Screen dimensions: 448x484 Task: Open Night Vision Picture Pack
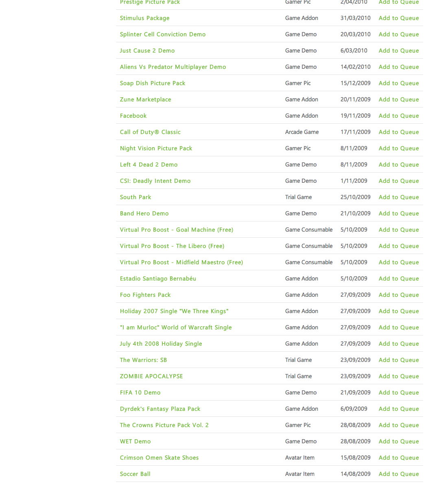(156, 149)
